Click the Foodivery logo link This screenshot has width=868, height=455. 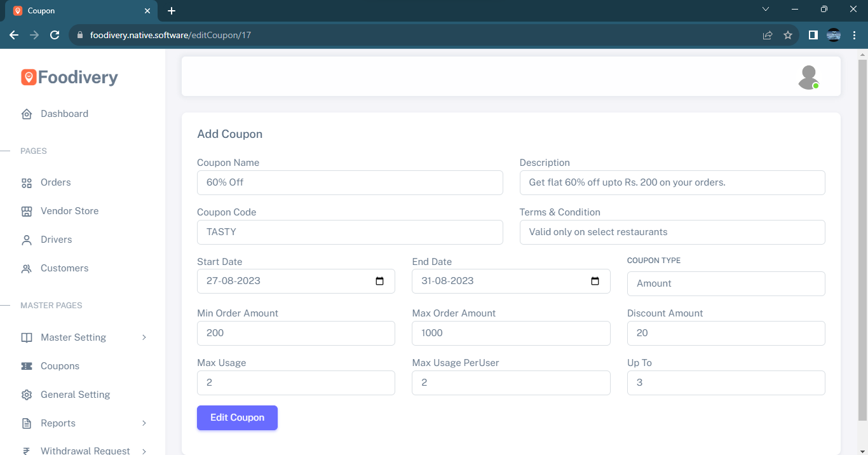pos(70,78)
